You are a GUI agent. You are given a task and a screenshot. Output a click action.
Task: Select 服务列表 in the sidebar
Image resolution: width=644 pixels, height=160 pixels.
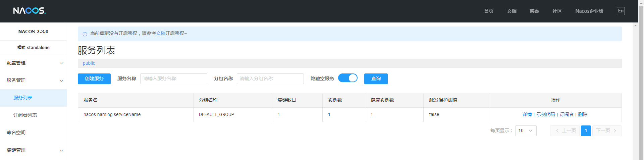[23, 98]
